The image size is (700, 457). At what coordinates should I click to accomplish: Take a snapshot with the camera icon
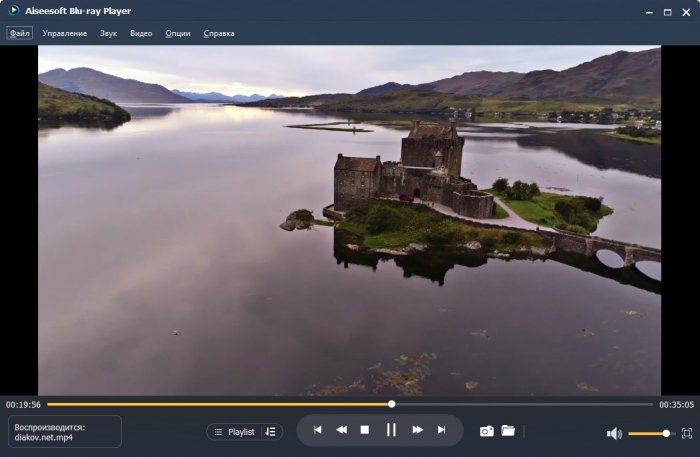tap(486, 431)
